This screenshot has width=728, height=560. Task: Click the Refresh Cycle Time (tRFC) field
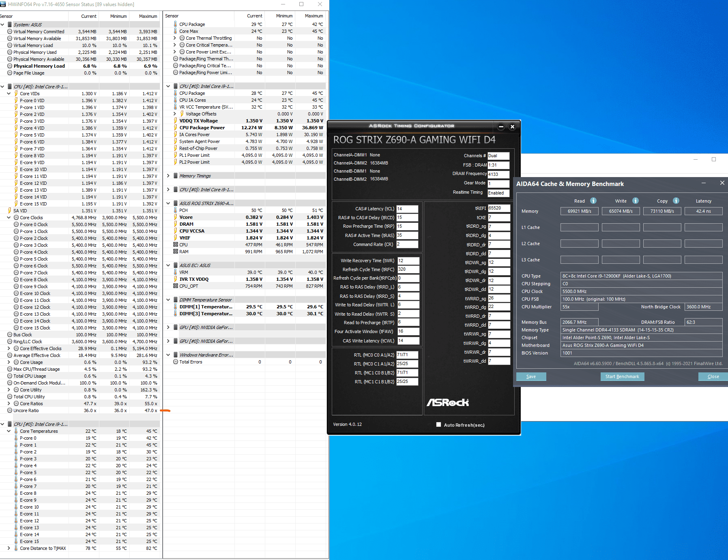click(408, 269)
